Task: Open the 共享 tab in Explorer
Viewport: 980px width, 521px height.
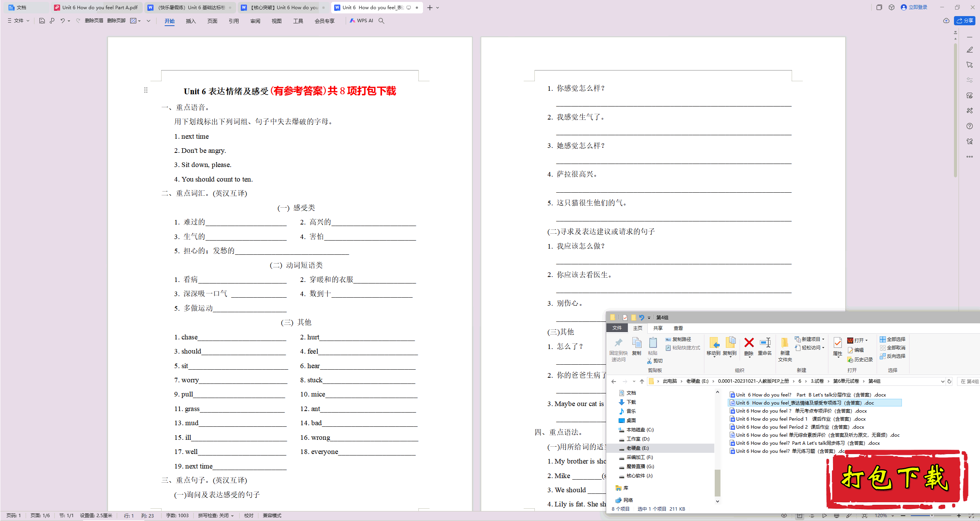Action: (x=658, y=328)
